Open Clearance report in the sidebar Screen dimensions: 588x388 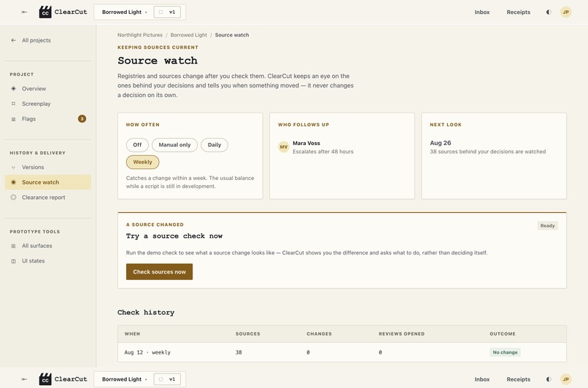point(48,197)
